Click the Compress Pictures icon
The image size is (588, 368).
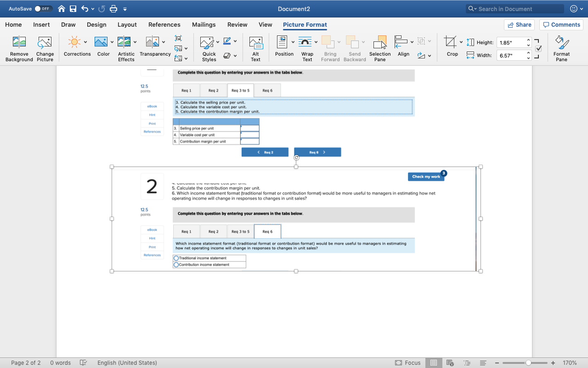pos(178,38)
